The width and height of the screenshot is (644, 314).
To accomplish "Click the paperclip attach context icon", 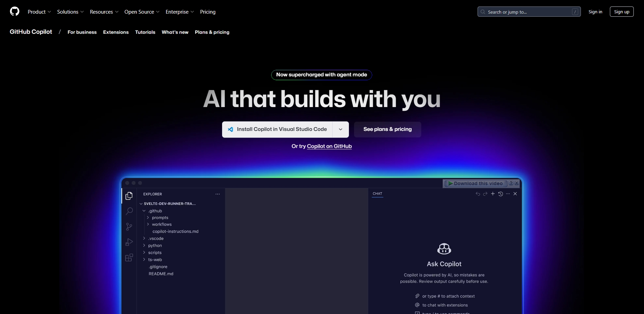I will (x=417, y=296).
